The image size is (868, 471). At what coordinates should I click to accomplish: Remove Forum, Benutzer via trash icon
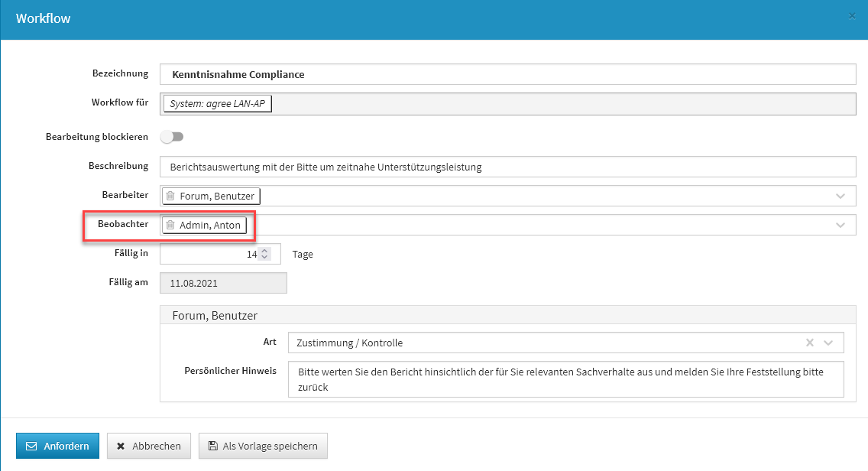point(170,197)
